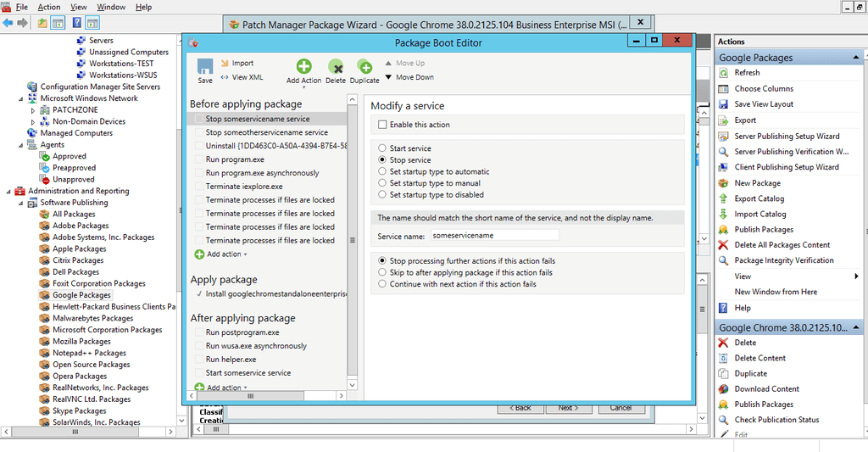Viewport: 868px width, 452px height.
Task: Click the Import Catalog icon
Action: click(723, 215)
